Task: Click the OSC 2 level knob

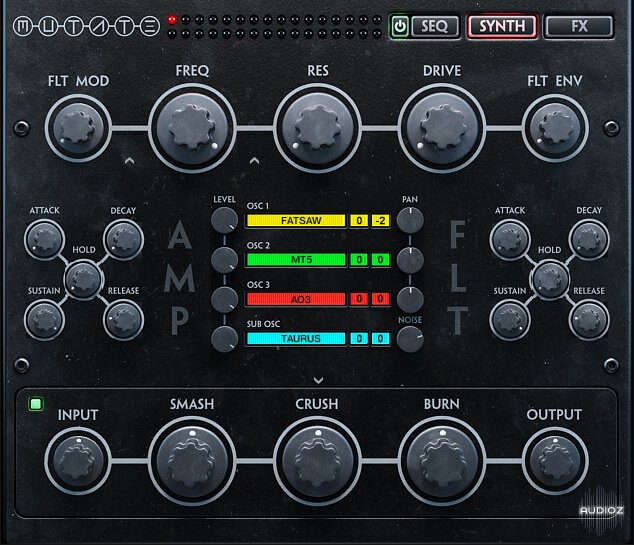Action: coord(224,260)
